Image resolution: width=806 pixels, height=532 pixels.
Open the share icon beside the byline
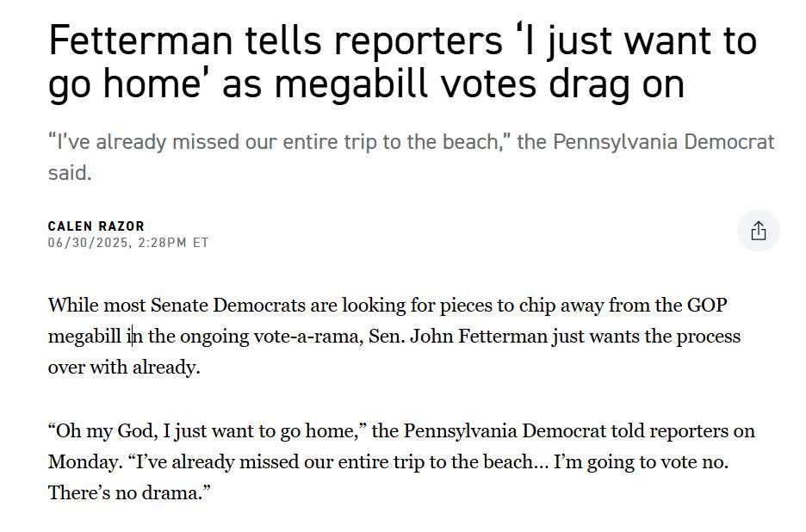[758, 231]
